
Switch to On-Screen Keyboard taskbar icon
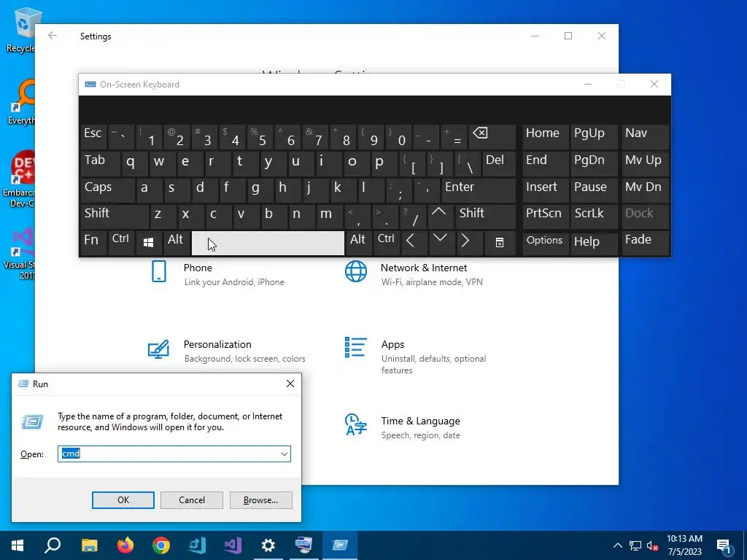click(304, 545)
